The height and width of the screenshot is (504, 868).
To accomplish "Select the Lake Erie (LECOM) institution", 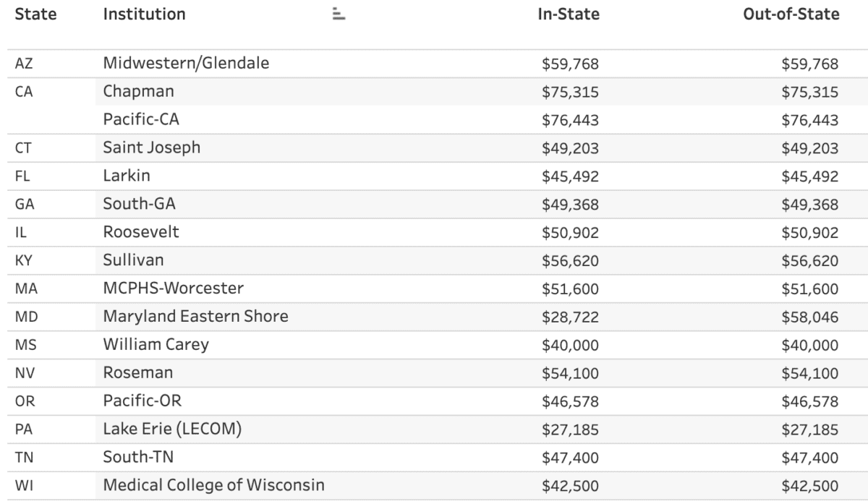I will (x=172, y=430).
